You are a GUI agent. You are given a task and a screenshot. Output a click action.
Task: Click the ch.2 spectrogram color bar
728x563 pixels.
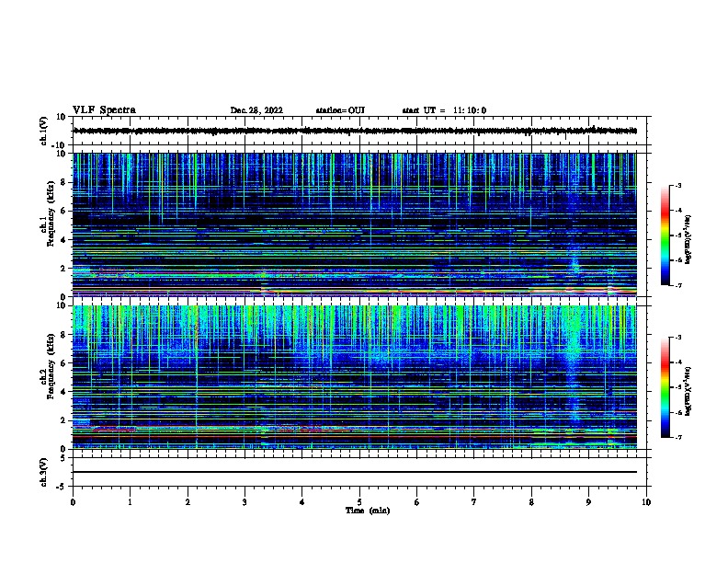click(665, 387)
